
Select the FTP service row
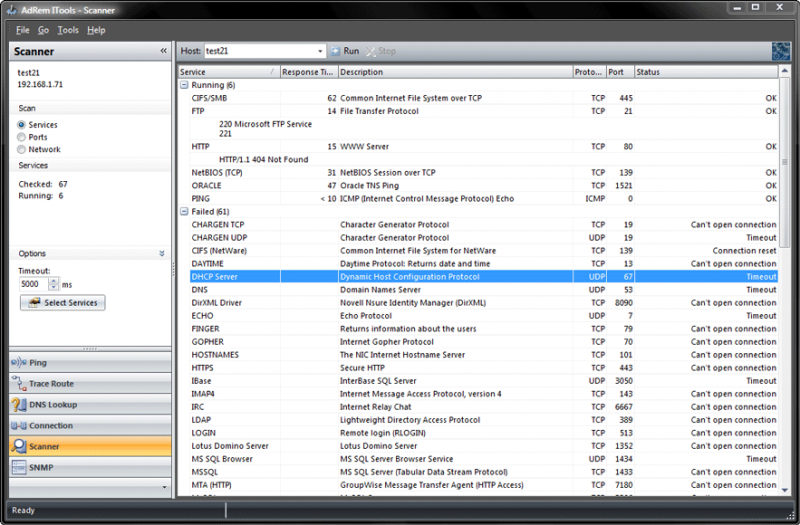click(484, 111)
